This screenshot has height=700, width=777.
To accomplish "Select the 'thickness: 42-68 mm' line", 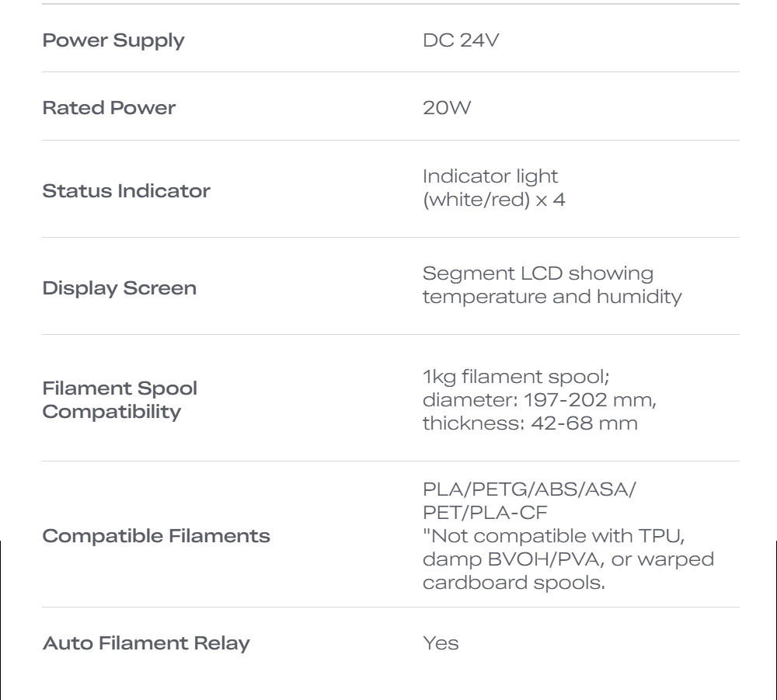I will click(x=530, y=423).
